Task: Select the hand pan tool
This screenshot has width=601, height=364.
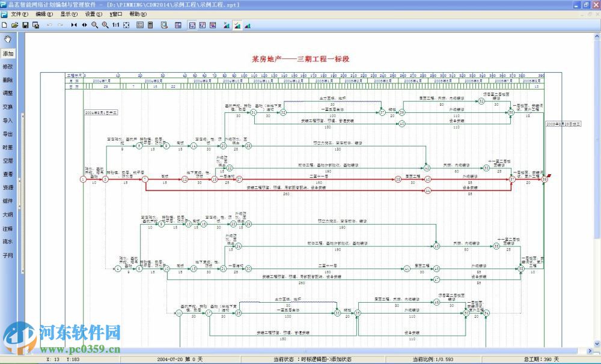Action: (8, 40)
